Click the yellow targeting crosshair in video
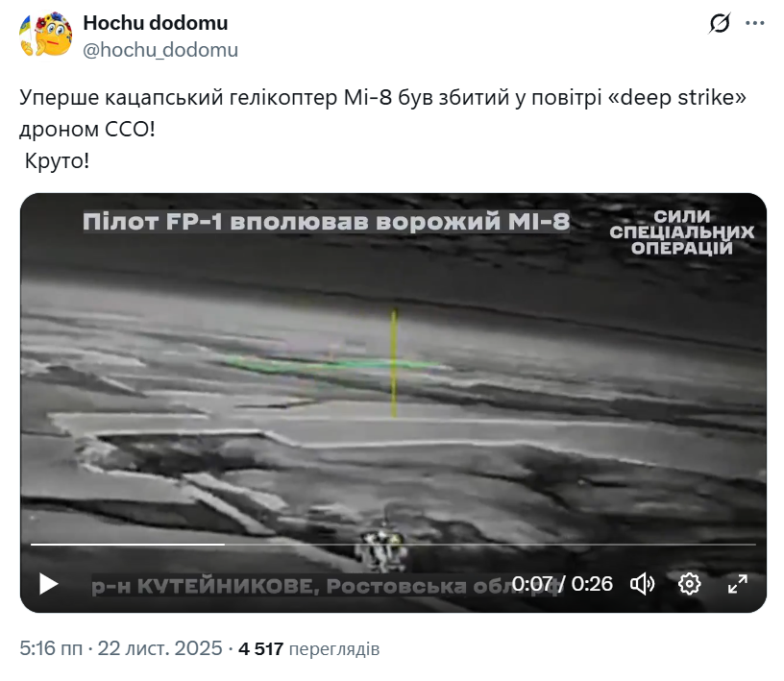 [x=394, y=363]
